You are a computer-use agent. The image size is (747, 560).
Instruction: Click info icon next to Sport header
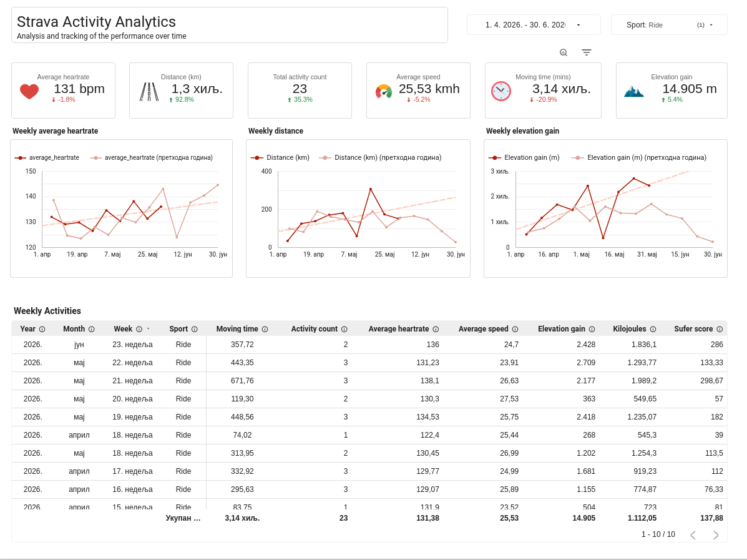[194, 329]
